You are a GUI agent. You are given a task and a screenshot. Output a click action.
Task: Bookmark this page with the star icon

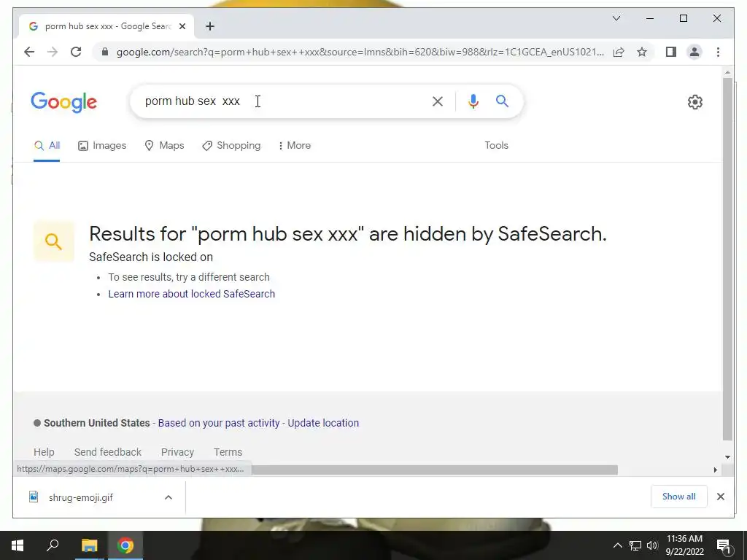tap(642, 52)
